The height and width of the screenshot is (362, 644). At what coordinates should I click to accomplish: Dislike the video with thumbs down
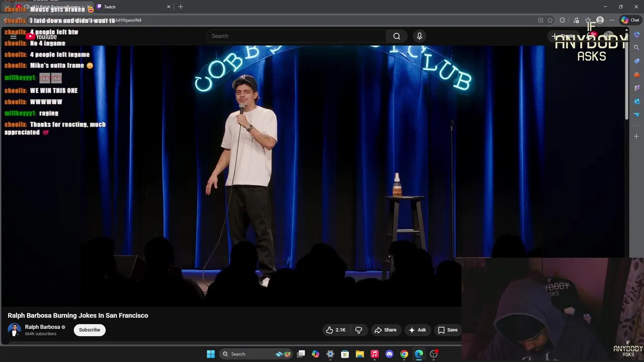359,330
